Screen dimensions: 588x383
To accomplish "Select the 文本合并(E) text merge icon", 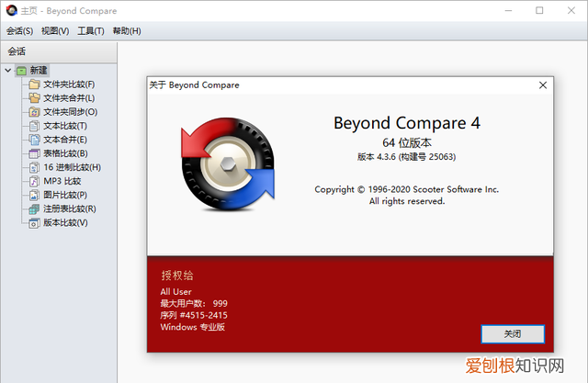I will point(34,140).
